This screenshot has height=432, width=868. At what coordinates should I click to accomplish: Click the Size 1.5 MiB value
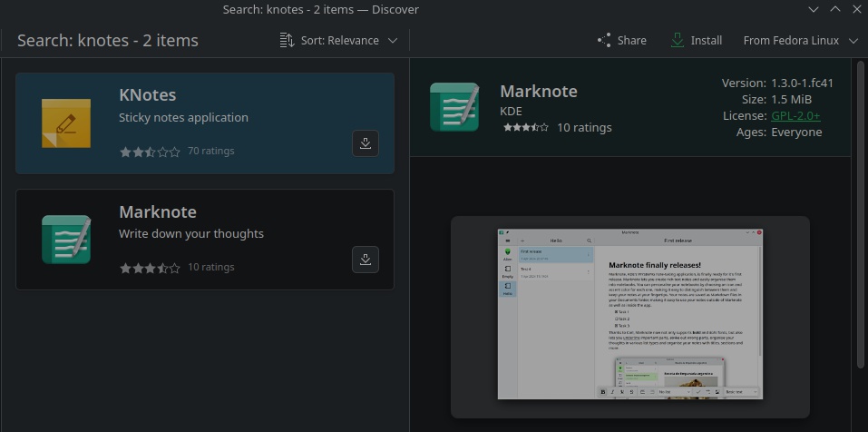tap(791, 100)
